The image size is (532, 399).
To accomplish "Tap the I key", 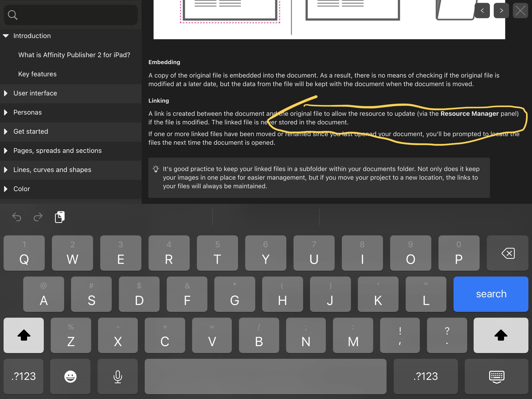I will [x=362, y=253].
